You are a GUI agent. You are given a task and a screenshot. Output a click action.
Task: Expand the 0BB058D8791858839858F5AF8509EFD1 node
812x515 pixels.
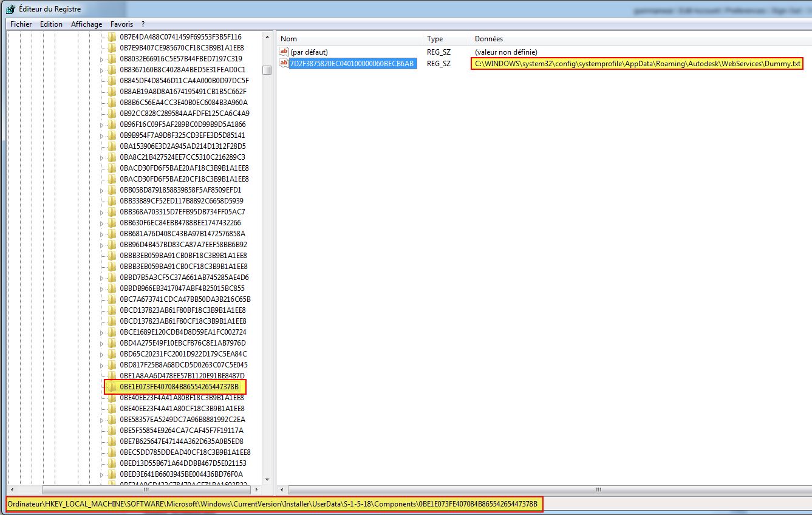click(x=101, y=190)
